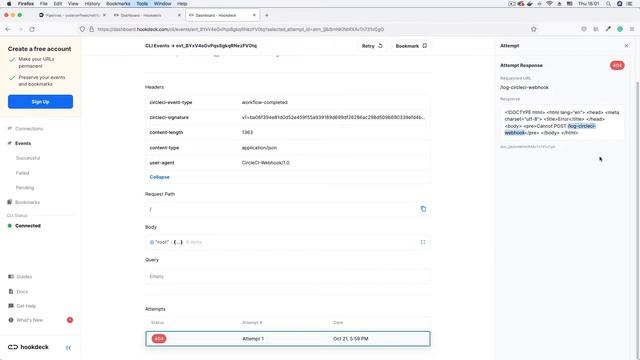The width and height of the screenshot is (640, 360).
Task: Filter events by Successful
Action: (x=28, y=158)
